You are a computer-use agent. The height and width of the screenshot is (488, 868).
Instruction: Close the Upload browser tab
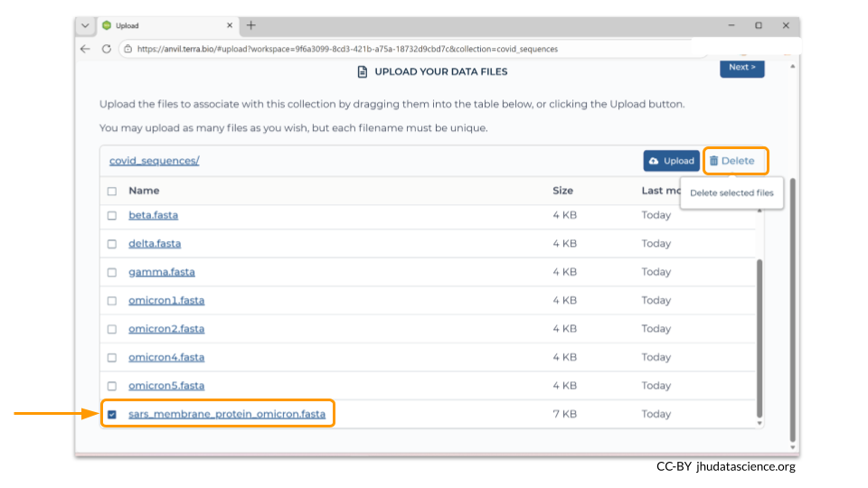(230, 25)
